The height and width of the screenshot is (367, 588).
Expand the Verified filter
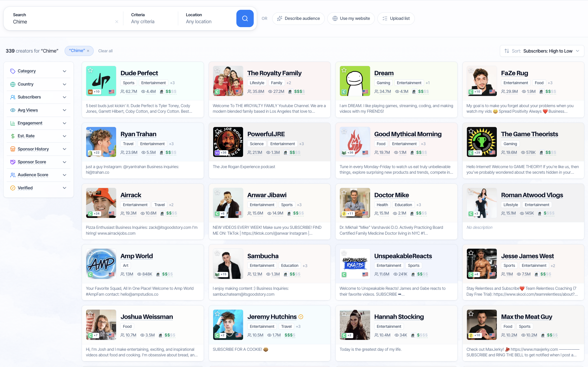click(39, 188)
